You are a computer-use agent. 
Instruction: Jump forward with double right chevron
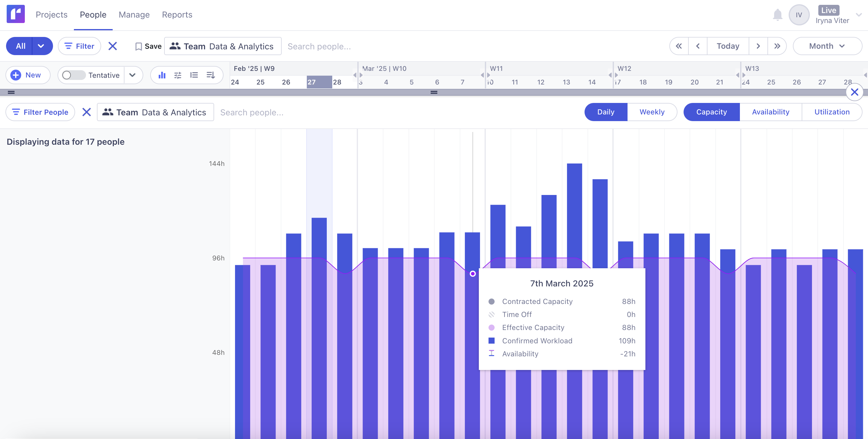(777, 46)
